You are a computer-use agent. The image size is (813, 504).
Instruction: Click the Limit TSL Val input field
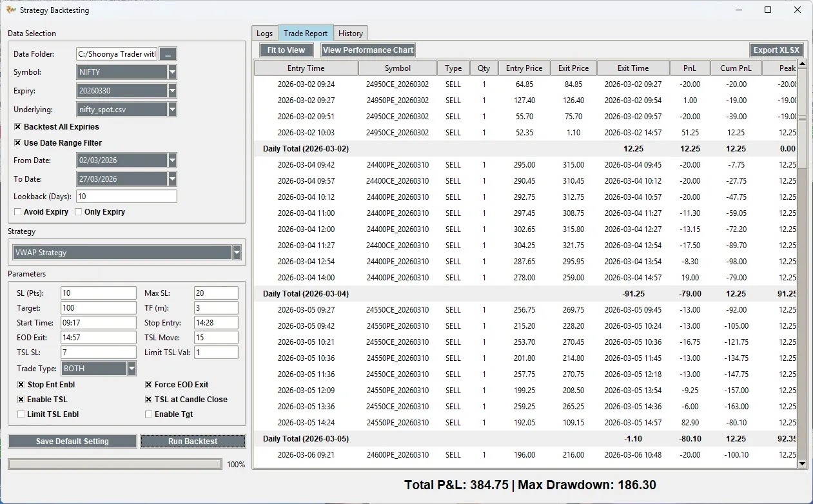(x=216, y=353)
